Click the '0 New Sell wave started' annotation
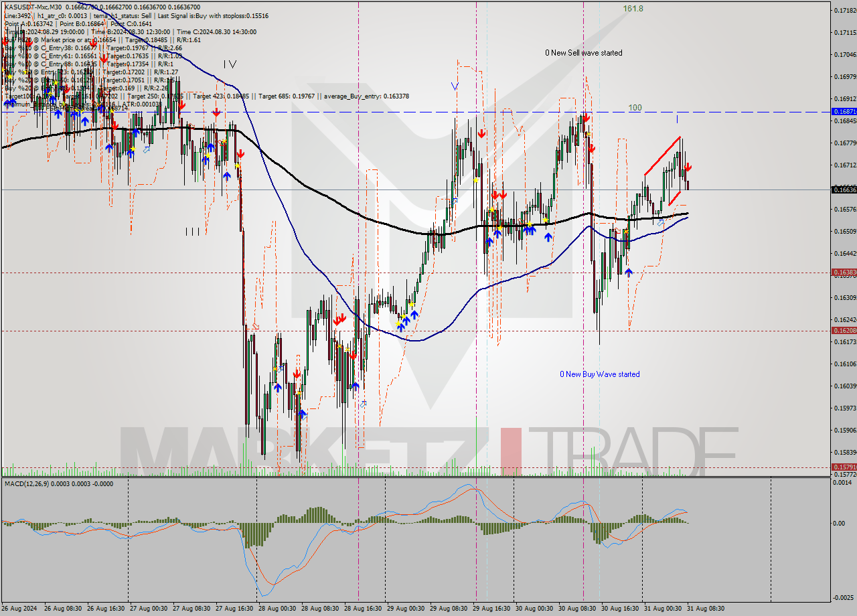Image resolution: width=857 pixels, height=616 pixels. [x=583, y=53]
